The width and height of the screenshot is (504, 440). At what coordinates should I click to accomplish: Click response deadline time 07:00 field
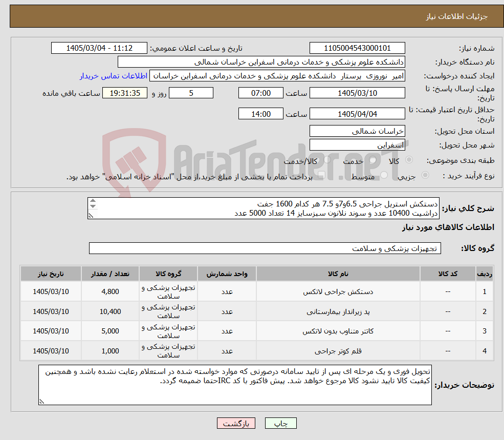260,93
